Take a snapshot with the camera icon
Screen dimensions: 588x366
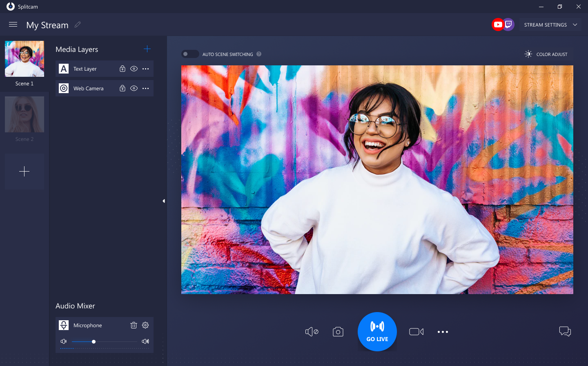[338, 331]
